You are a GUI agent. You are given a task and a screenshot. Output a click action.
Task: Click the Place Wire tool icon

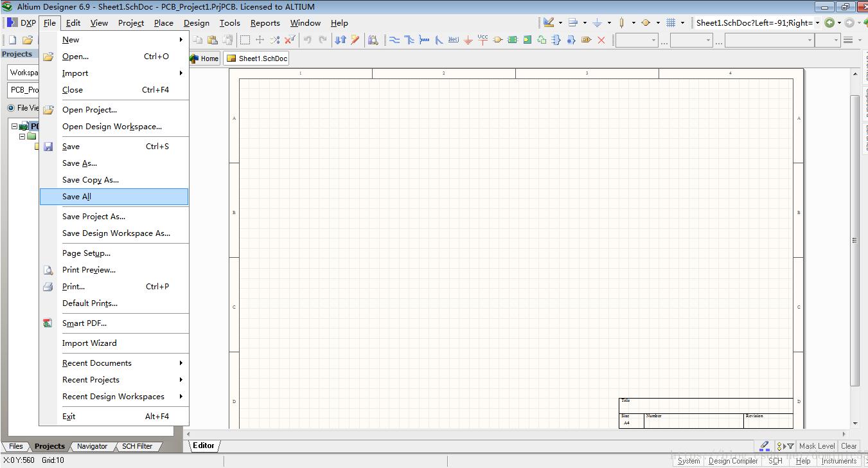(394, 40)
